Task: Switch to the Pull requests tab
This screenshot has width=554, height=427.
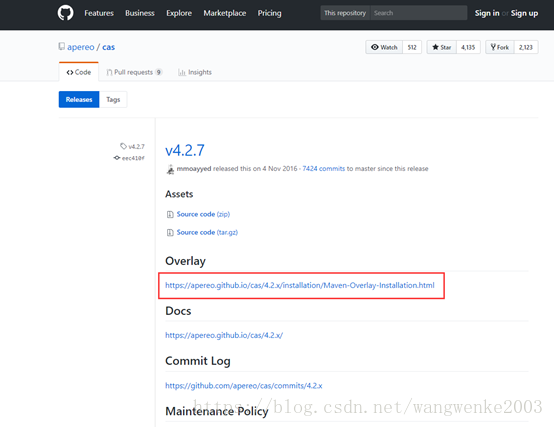Action: [134, 72]
